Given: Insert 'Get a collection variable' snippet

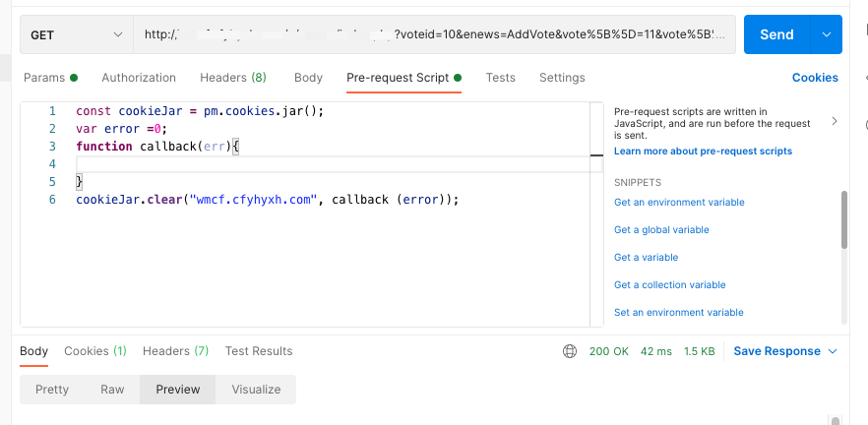Looking at the screenshot, I should pyautogui.click(x=669, y=285).
